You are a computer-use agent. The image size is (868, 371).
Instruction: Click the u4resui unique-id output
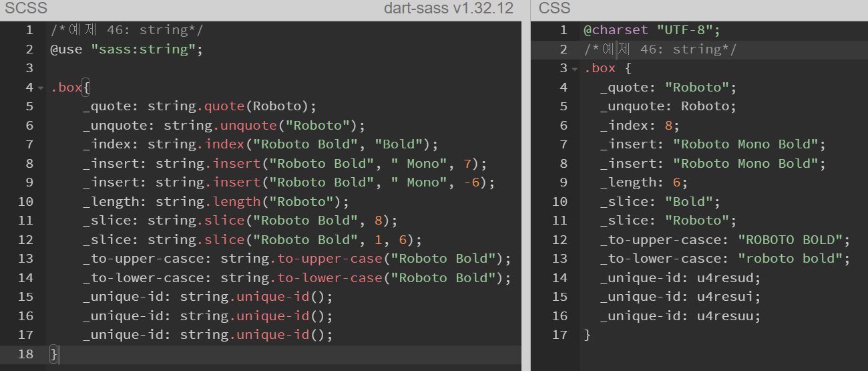725,297
